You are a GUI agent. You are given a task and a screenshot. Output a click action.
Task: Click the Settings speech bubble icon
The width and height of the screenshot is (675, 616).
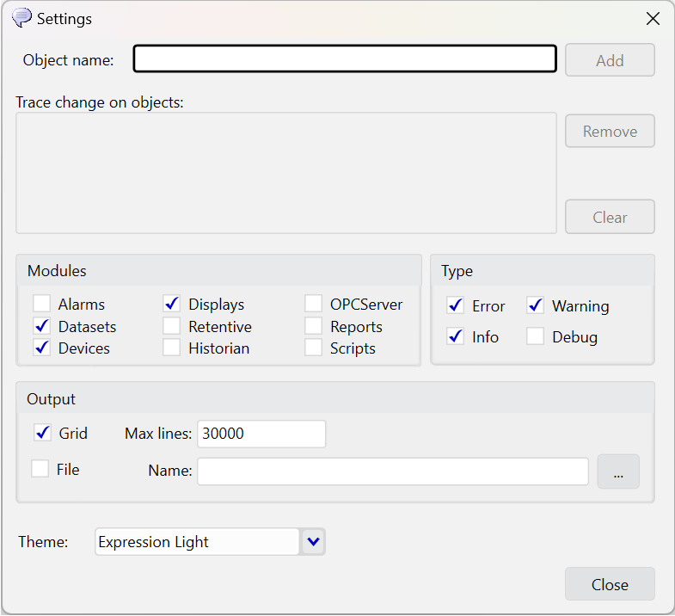(21, 18)
